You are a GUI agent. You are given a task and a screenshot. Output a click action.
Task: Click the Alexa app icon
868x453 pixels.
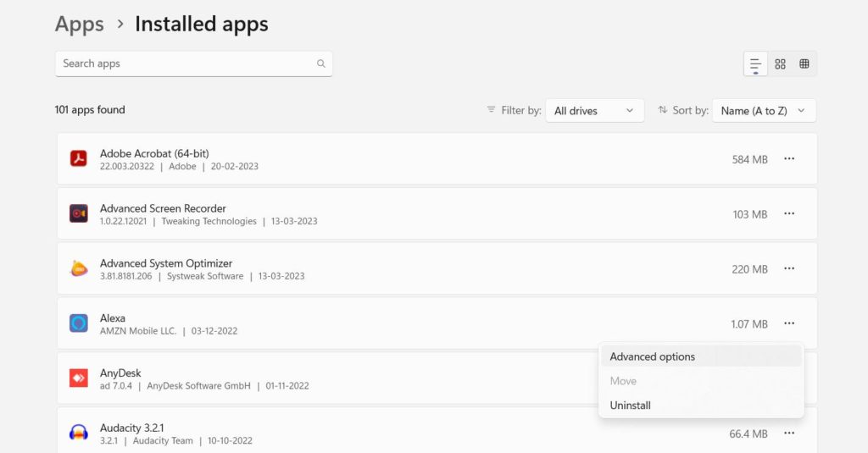coord(79,323)
